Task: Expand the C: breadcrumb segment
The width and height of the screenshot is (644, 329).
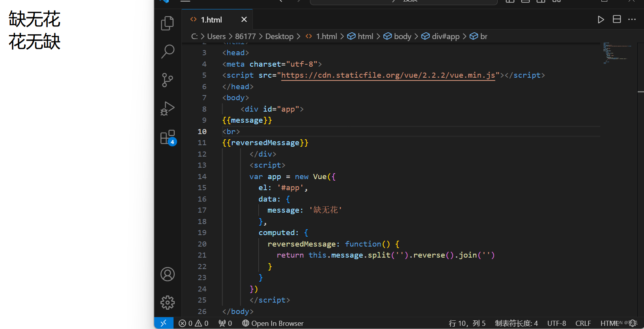Action: [194, 36]
